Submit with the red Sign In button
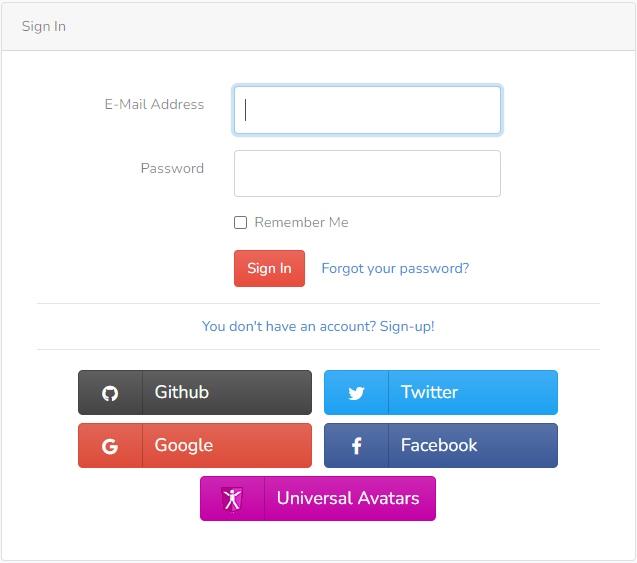Image resolution: width=637 pixels, height=563 pixels. coord(269,269)
